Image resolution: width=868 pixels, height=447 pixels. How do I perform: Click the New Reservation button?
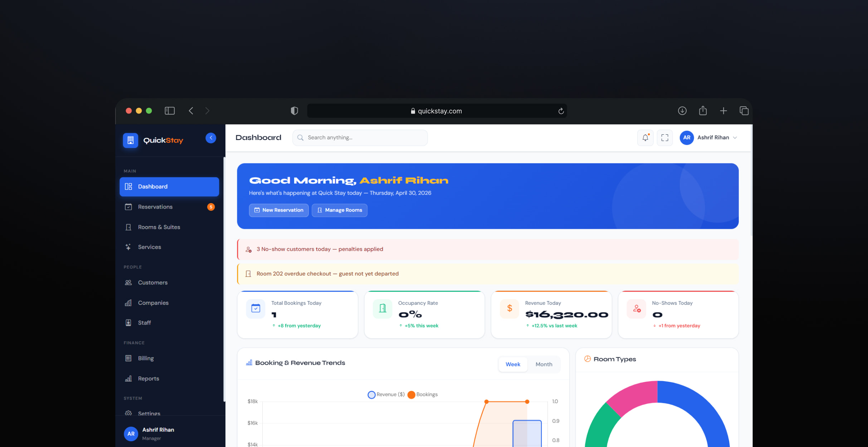(x=279, y=210)
